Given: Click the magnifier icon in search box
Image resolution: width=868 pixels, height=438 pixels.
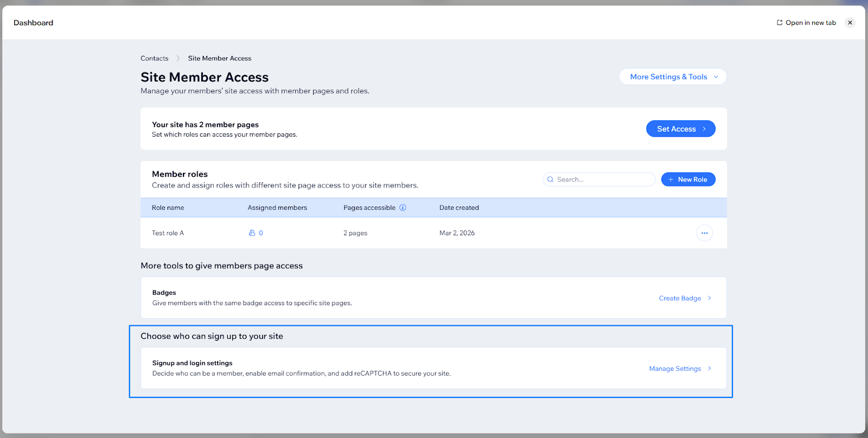Looking at the screenshot, I should click(550, 179).
